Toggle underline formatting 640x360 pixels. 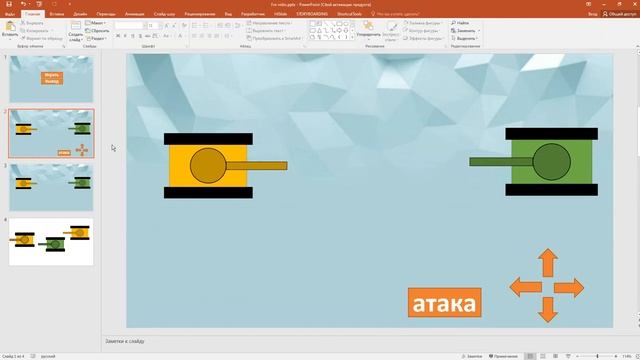coord(133,36)
